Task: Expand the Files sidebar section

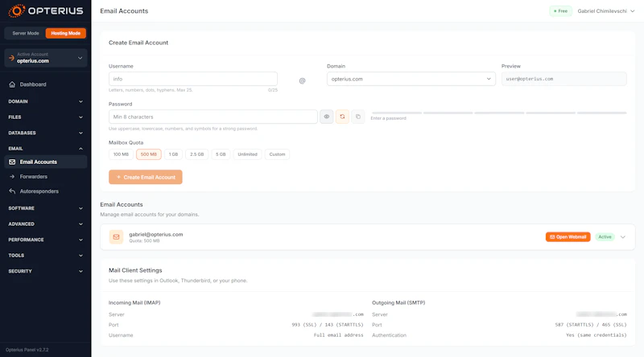Action: 46,117
